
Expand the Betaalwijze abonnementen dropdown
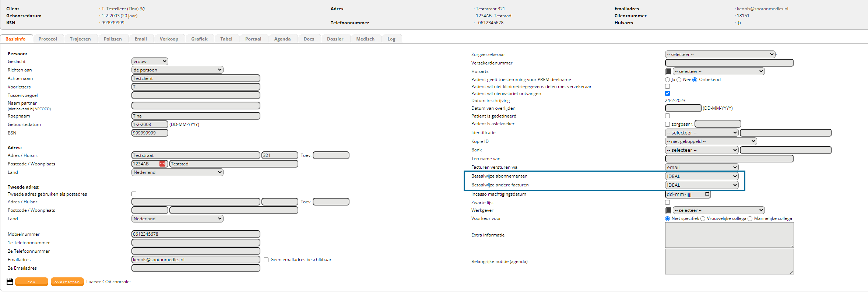click(702, 176)
